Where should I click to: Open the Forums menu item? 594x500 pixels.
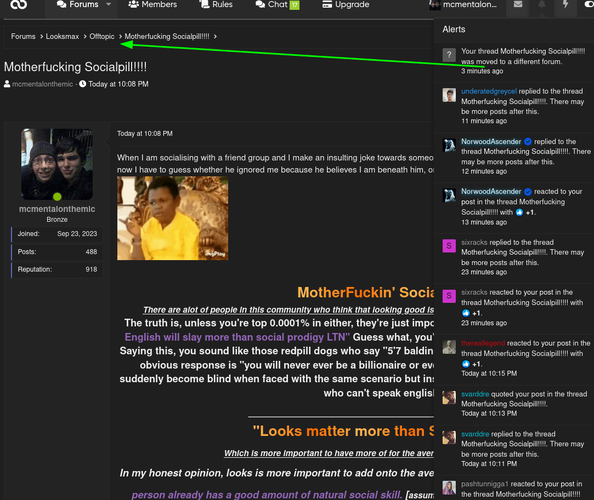pos(77,5)
